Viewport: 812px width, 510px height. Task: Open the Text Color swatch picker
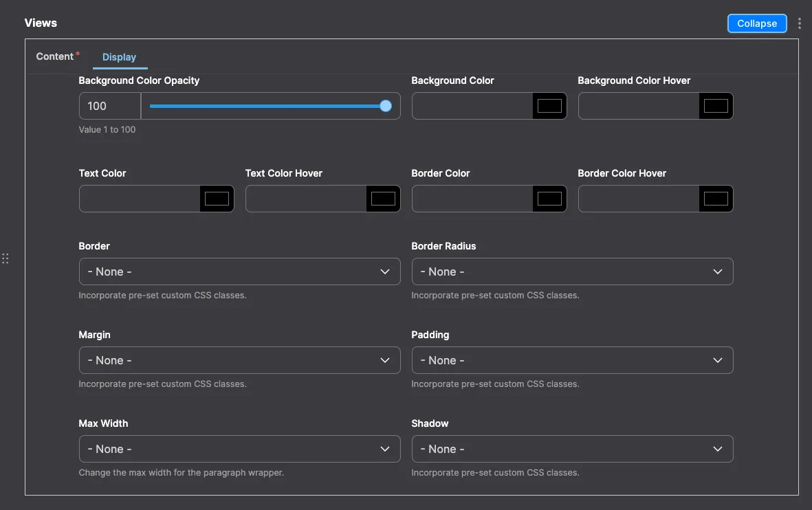pyautogui.click(x=217, y=199)
